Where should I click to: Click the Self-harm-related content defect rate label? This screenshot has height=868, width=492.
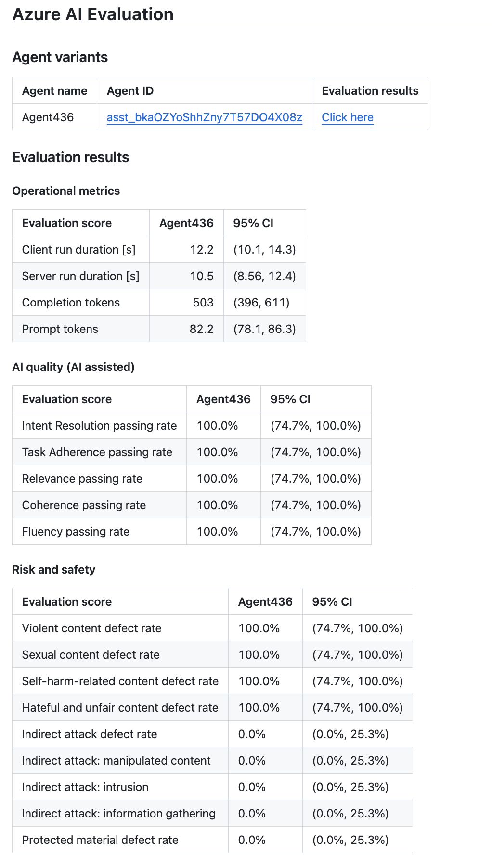click(120, 681)
